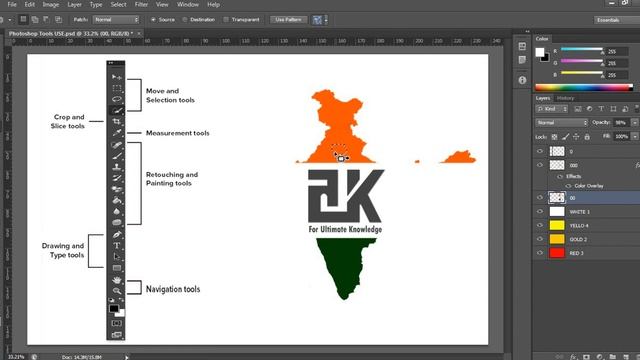Hide the YELLO 4 layer
Viewport: 640px width, 360px height.
[x=540, y=225]
